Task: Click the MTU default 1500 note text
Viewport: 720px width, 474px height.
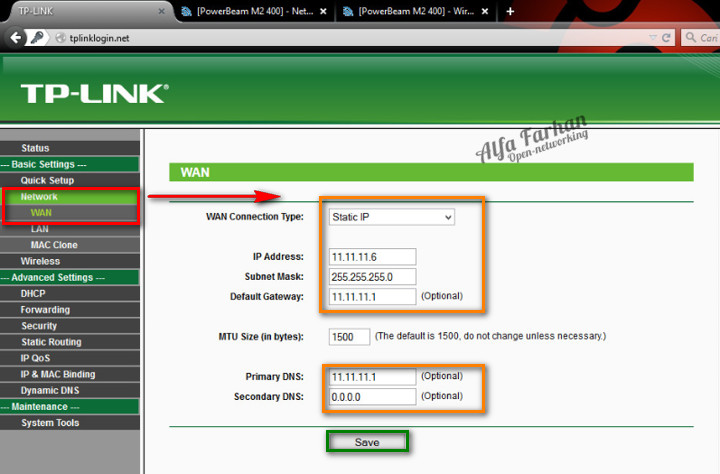Action: pyautogui.click(x=490, y=336)
